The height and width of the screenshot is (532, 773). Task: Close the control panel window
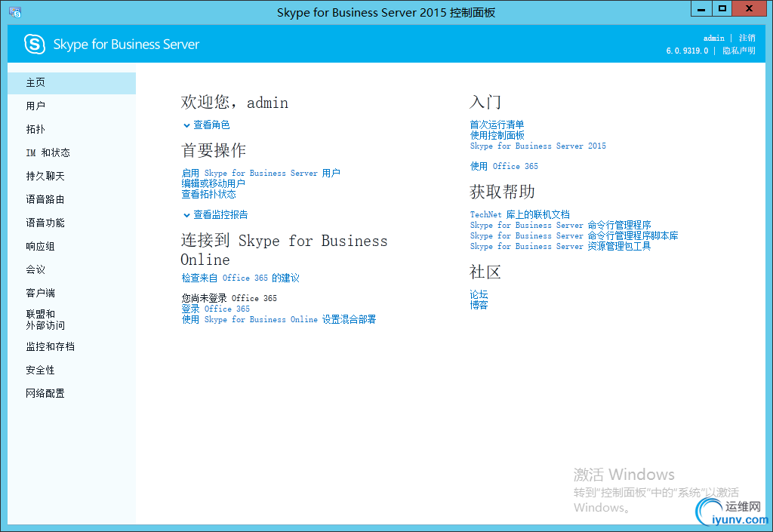(750, 8)
